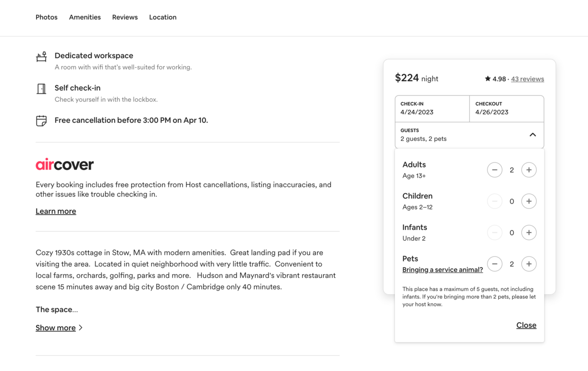Click the Dedicated workspace desk icon
Image resolution: width=588 pixels, height=371 pixels.
42,57
